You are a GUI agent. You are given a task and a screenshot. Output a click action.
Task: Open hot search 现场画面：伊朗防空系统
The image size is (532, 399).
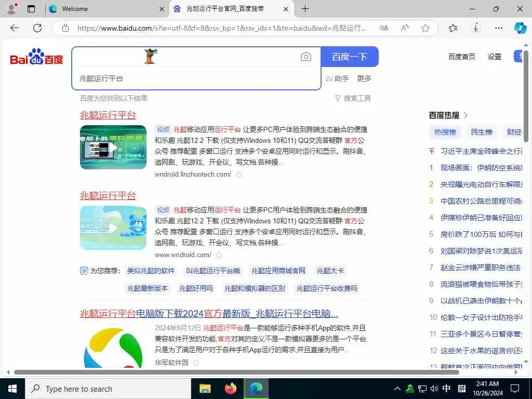[482, 168]
